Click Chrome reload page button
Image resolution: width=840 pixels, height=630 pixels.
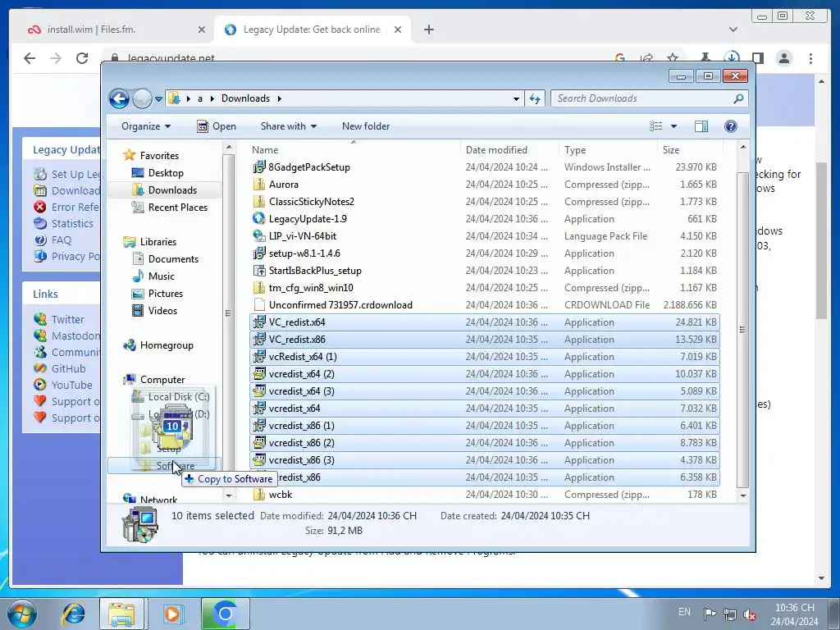82,58
